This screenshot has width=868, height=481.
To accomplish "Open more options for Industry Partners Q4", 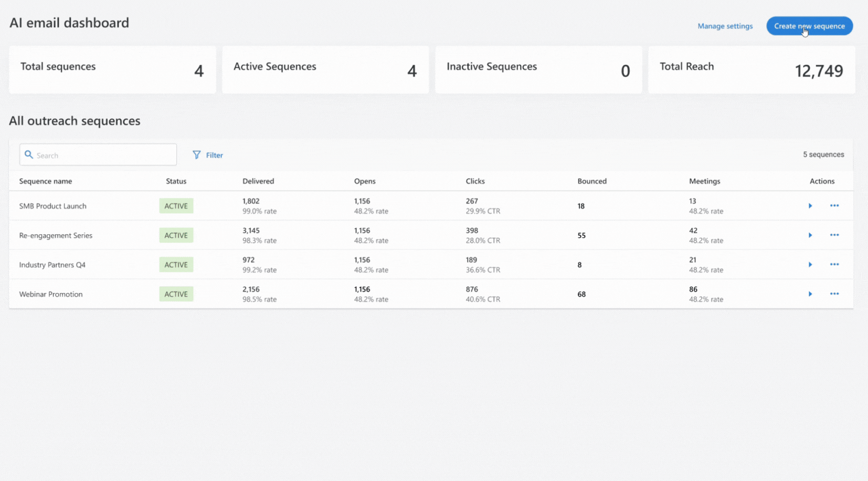I will pos(835,265).
